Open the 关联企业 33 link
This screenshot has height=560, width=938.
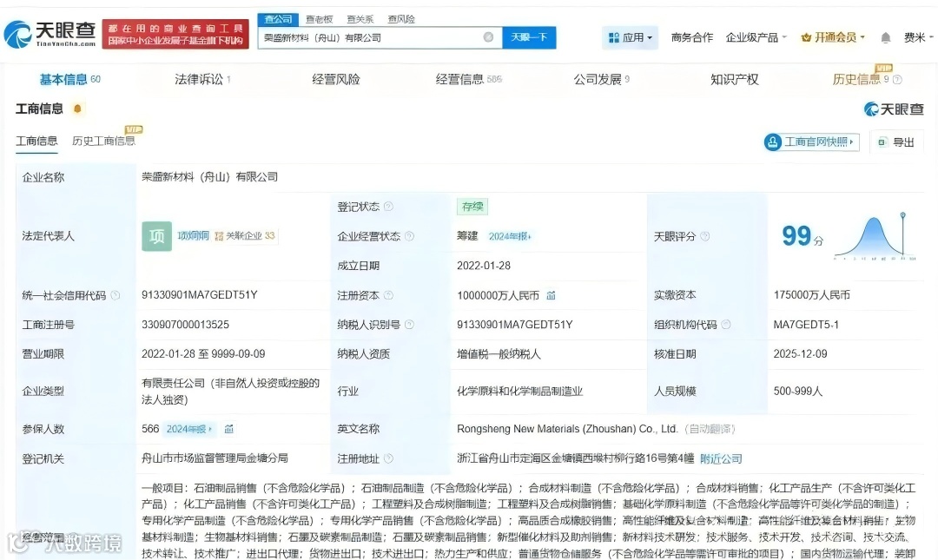pos(245,236)
